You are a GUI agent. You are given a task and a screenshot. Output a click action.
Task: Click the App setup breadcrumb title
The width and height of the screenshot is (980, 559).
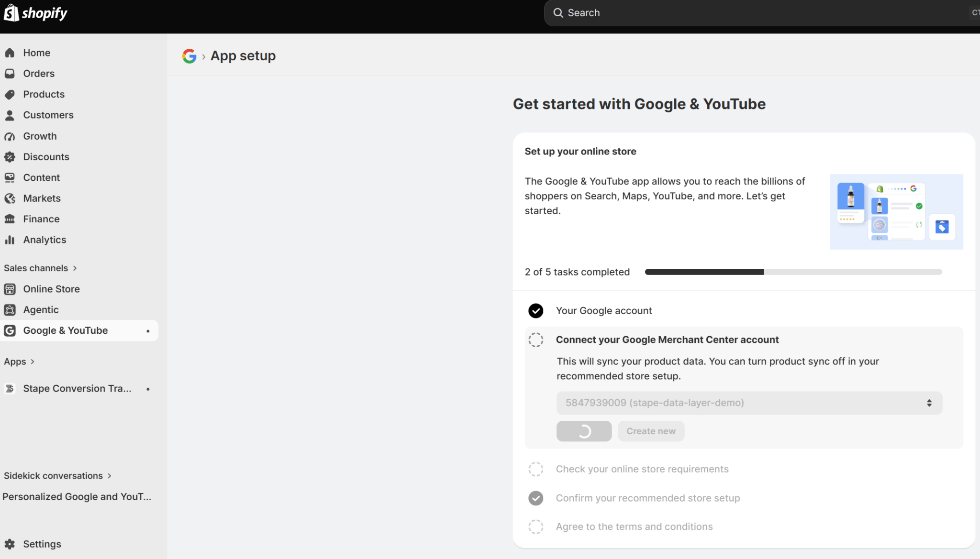[243, 56]
